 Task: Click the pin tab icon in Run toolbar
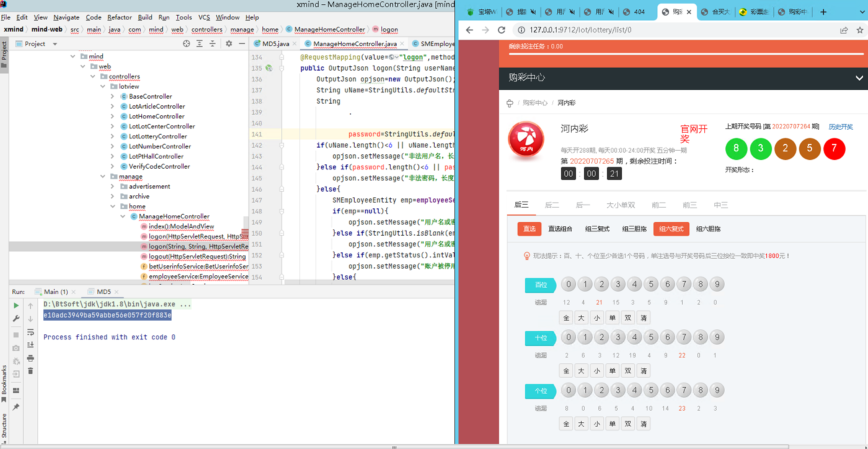[x=16, y=406]
